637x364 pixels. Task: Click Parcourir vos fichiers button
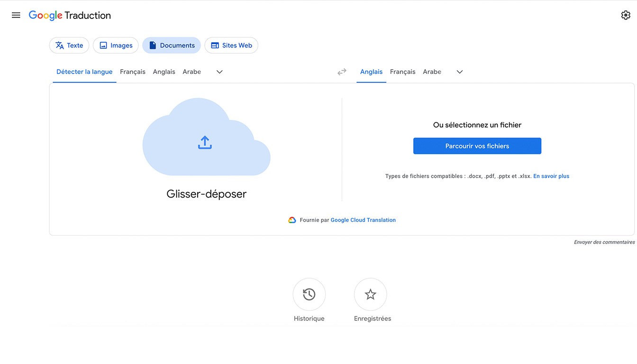tap(477, 146)
